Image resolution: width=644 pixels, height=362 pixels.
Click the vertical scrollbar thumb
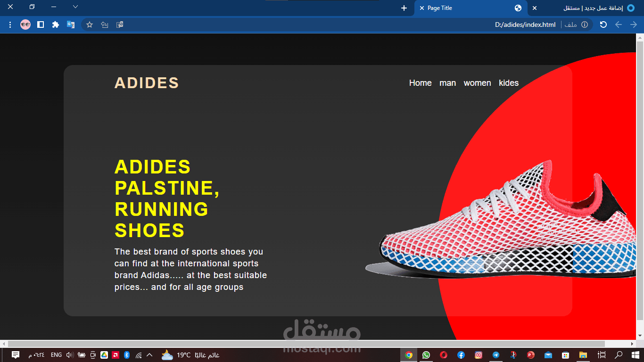[640, 181]
